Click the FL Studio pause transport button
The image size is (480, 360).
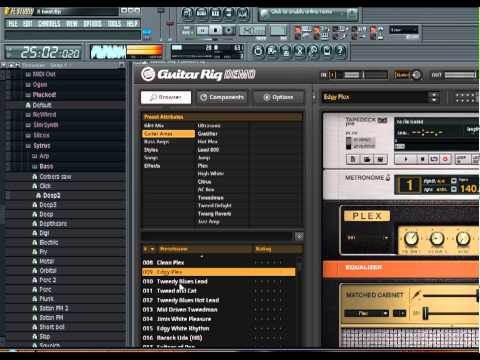click(202, 31)
